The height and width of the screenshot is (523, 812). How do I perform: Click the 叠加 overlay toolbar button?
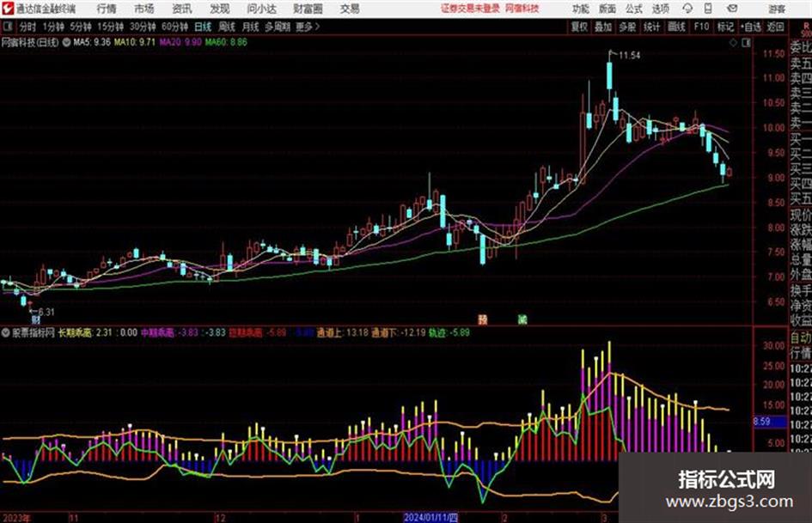tap(603, 27)
